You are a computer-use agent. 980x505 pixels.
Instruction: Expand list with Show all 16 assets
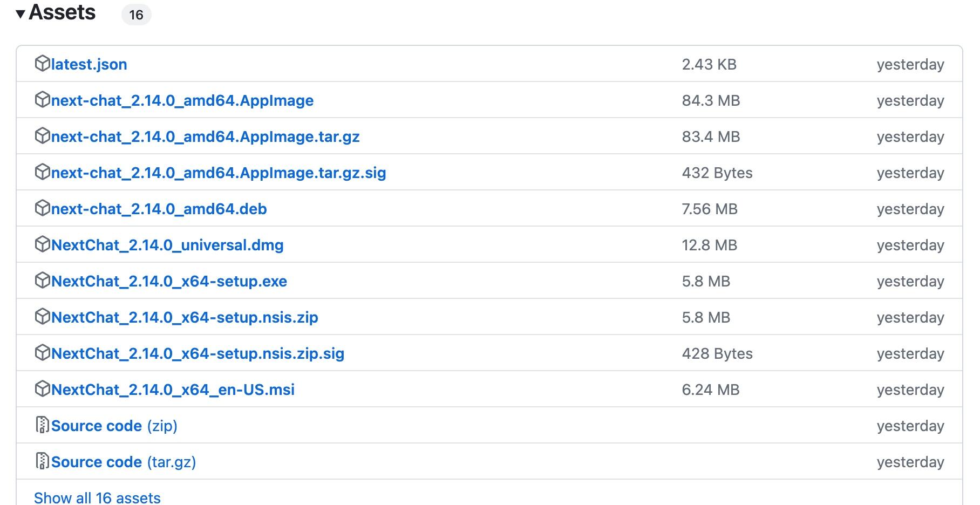point(97,497)
